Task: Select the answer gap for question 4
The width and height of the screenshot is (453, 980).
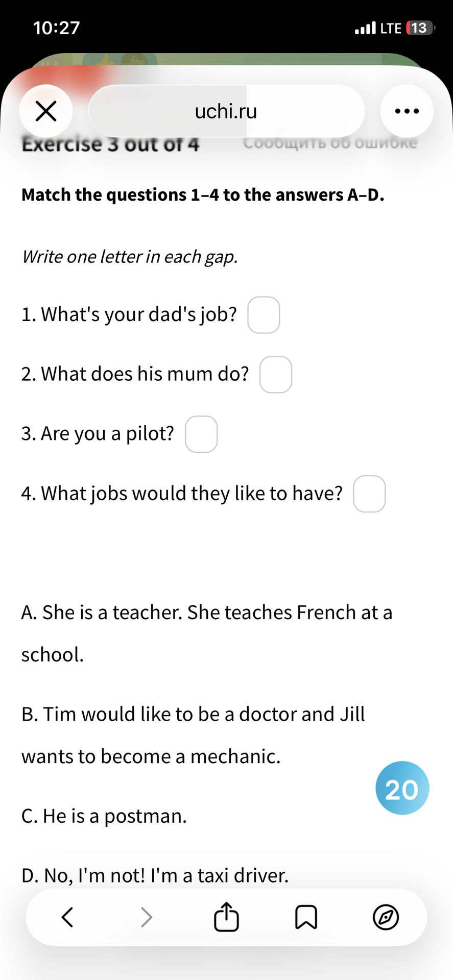Action: click(x=369, y=494)
